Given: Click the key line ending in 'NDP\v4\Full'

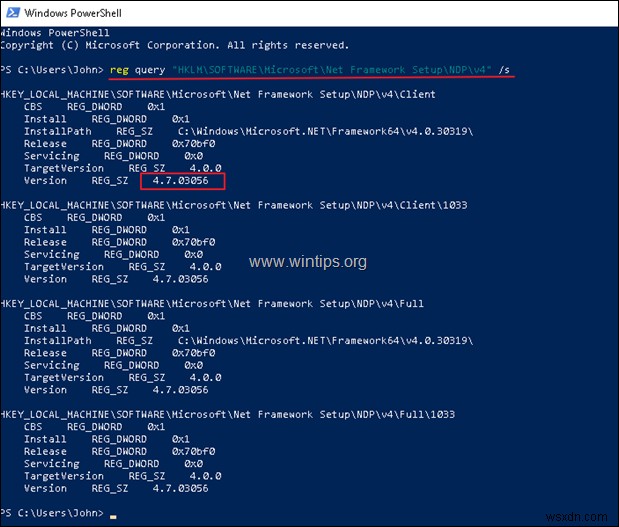Looking at the screenshot, I should [212, 304].
